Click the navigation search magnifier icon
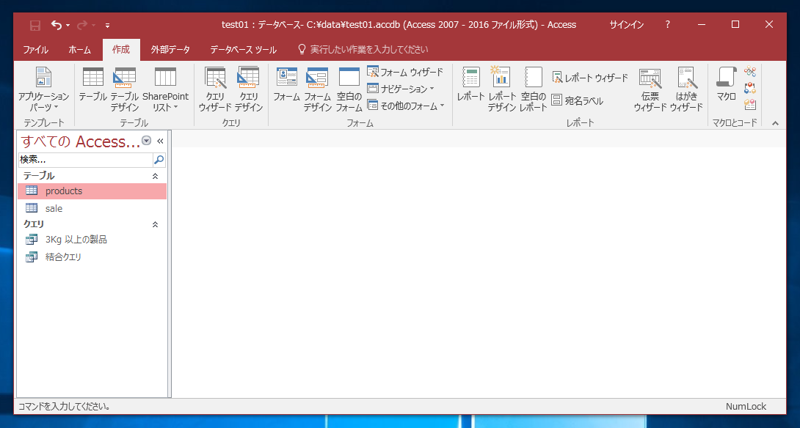The width and height of the screenshot is (800, 428). [x=159, y=160]
